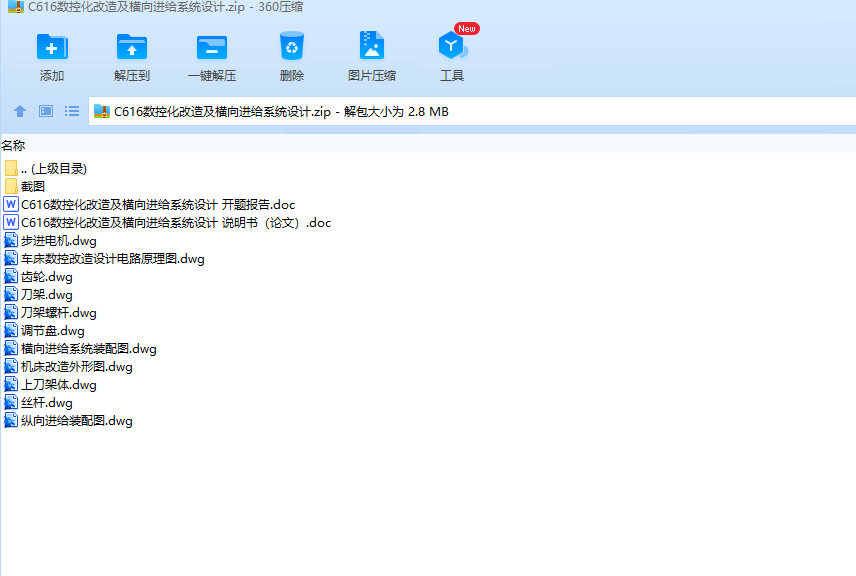The image size is (856, 576).
Task: Switch to thumbnail view mode icon
Action: (x=46, y=111)
